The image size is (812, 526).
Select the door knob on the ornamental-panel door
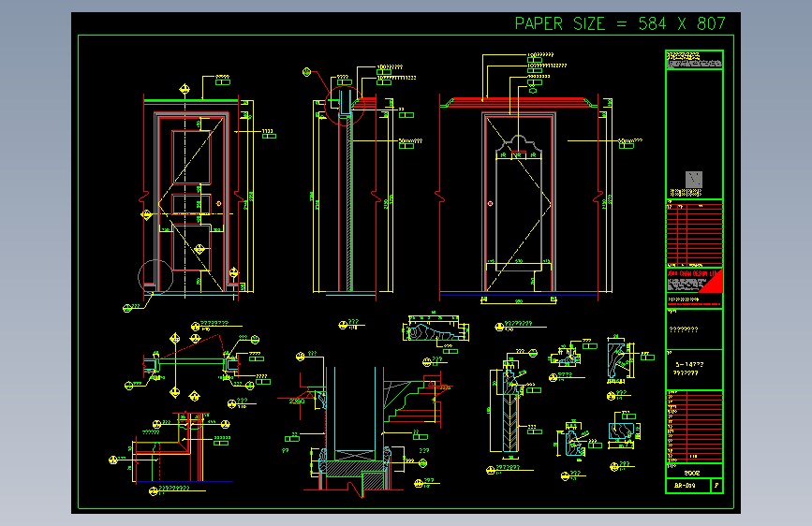[x=490, y=203]
